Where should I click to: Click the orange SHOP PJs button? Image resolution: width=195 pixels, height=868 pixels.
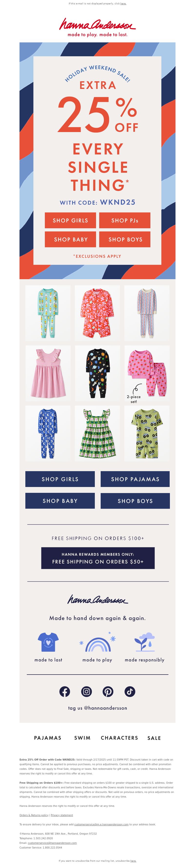point(125,220)
